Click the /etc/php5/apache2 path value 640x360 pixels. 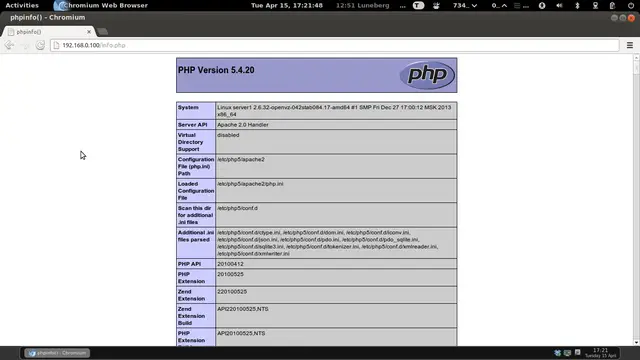point(241,160)
